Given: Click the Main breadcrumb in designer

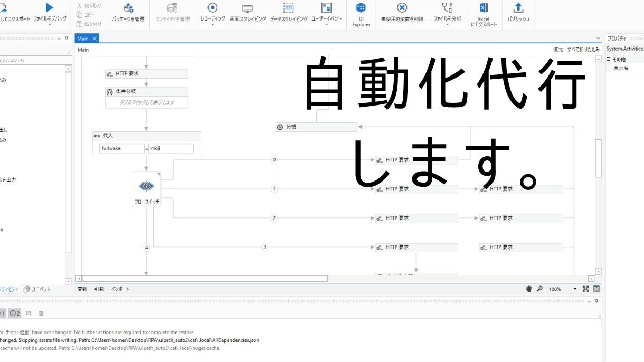Looking at the screenshot, I should click(83, 50).
